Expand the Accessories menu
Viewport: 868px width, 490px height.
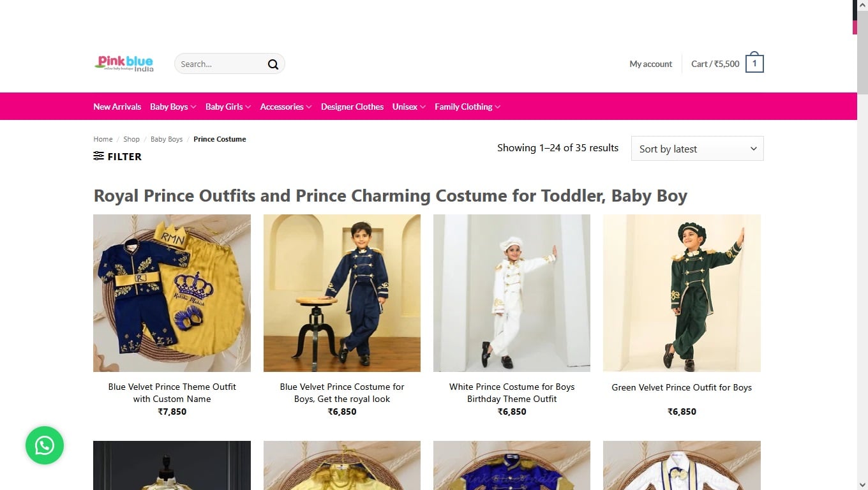point(285,107)
